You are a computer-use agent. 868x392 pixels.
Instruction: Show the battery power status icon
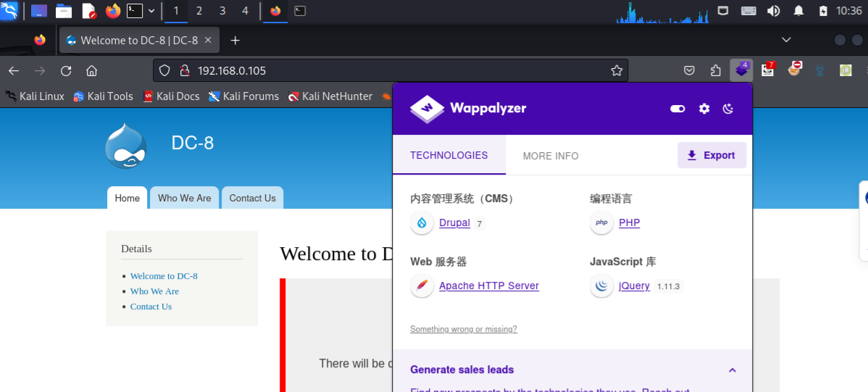pyautogui.click(x=823, y=11)
